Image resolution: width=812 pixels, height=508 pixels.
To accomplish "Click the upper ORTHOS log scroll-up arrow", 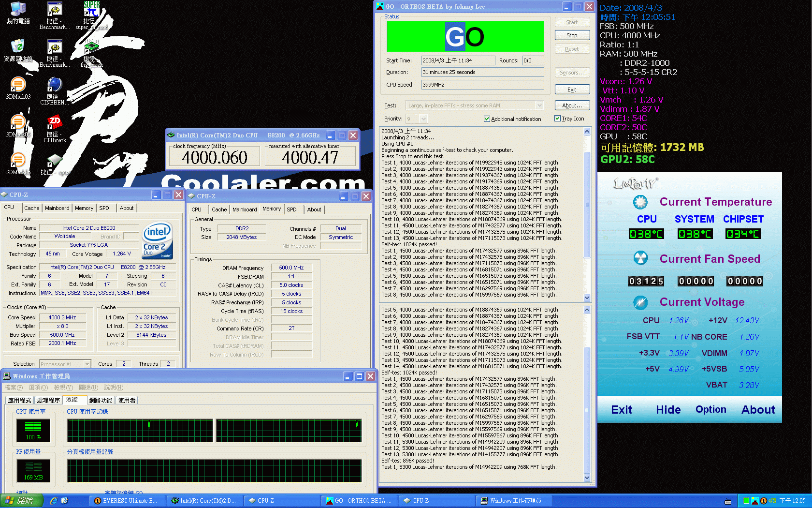I will pyautogui.click(x=587, y=131).
